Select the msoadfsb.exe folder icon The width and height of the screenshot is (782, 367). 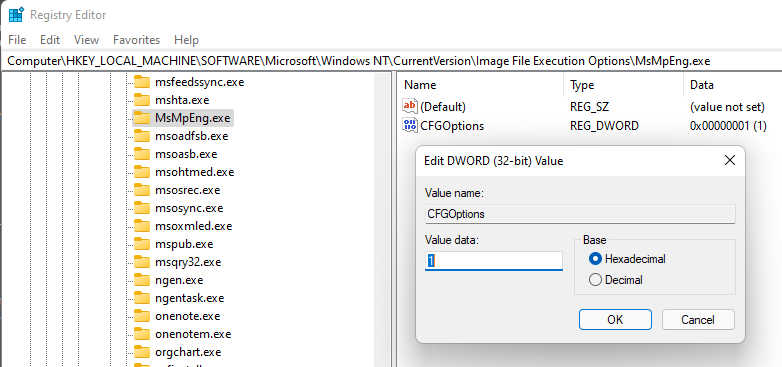click(x=142, y=136)
